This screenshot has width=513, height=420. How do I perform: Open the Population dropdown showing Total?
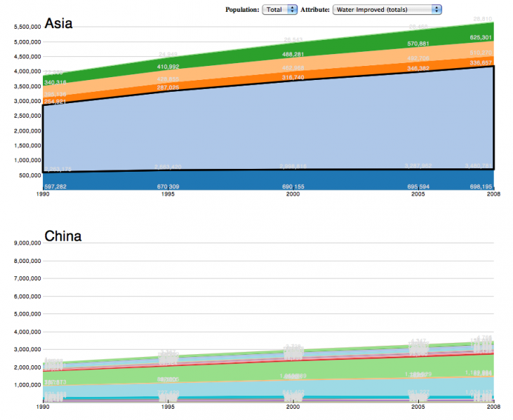pos(280,9)
